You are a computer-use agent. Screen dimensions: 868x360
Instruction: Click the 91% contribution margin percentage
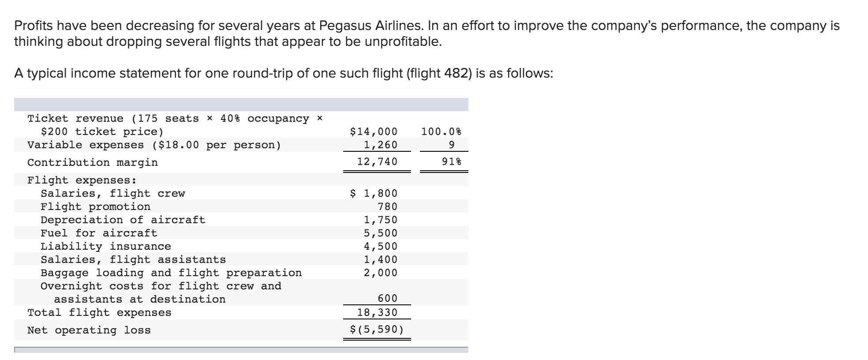click(452, 161)
